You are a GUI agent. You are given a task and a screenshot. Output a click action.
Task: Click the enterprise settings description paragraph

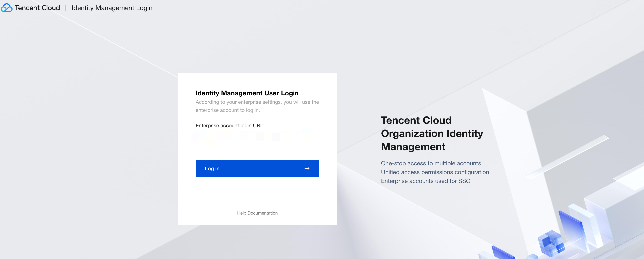(x=257, y=106)
